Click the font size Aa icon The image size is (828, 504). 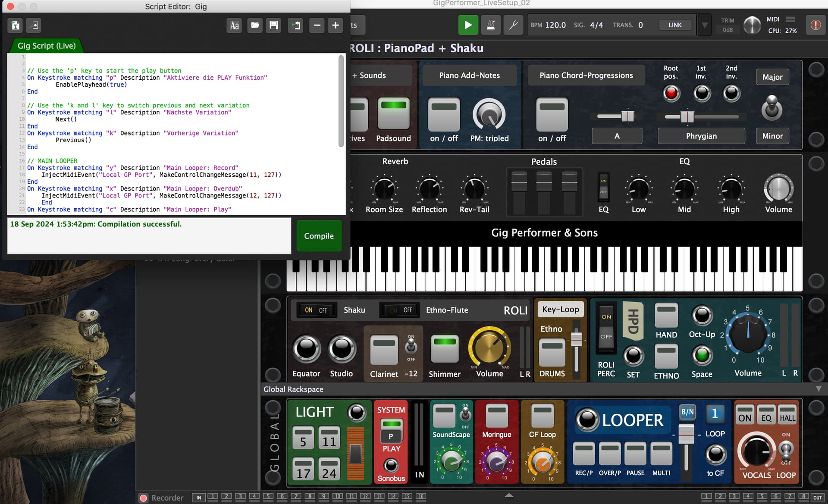tap(234, 25)
